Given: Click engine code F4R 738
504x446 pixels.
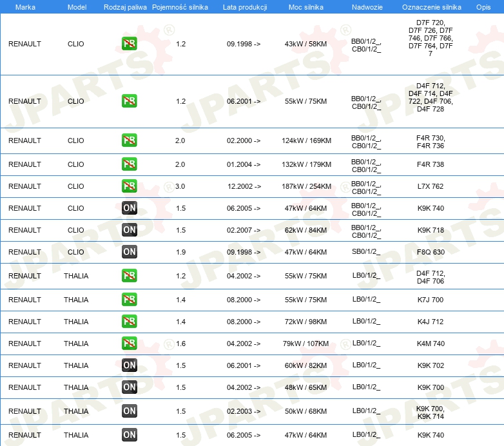Looking at the screenshot, I should 431,164.
